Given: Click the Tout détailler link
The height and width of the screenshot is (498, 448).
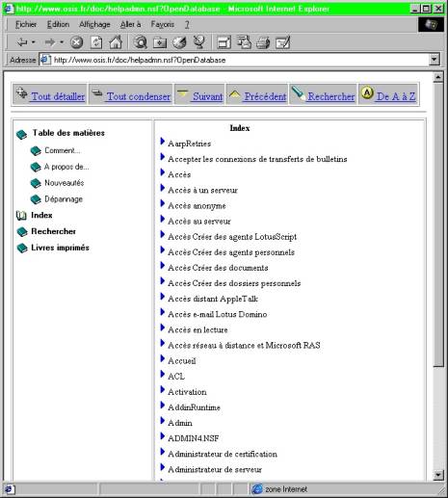Looking at the screenshot, I should [58, 96].
